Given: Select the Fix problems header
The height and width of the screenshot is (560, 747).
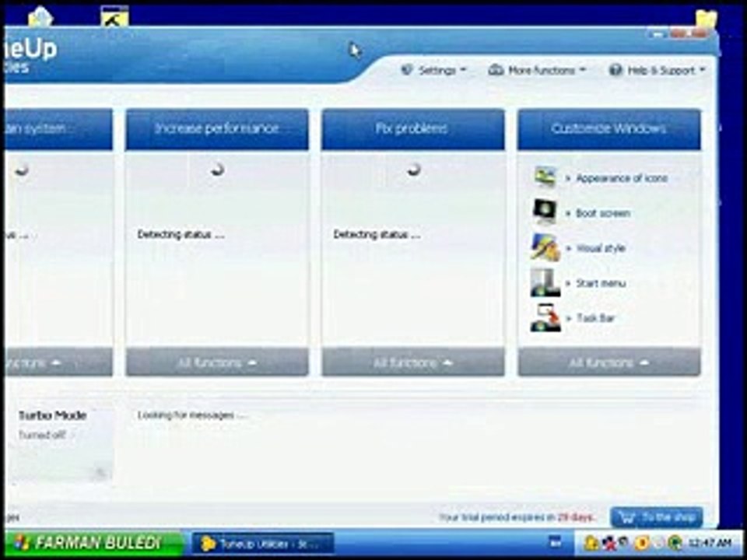Looking at the screenshot, I should tap(412, 129).
